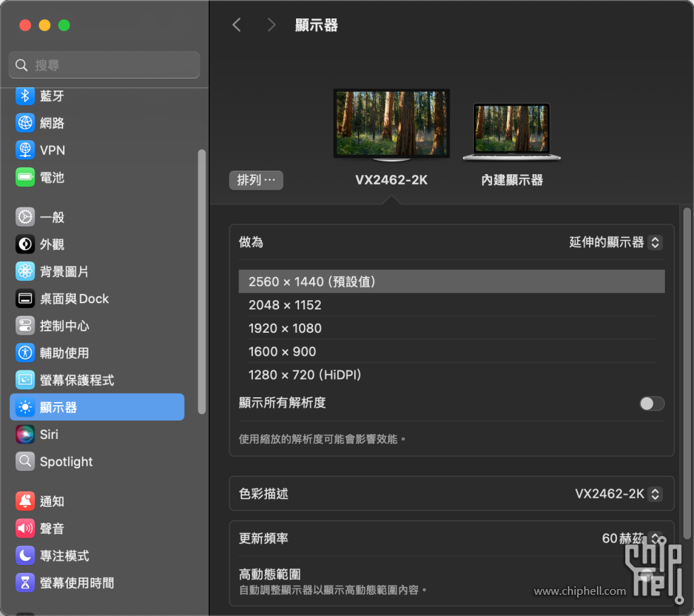
Task: Go back with the left chevron
Action: tap(237, 25)
